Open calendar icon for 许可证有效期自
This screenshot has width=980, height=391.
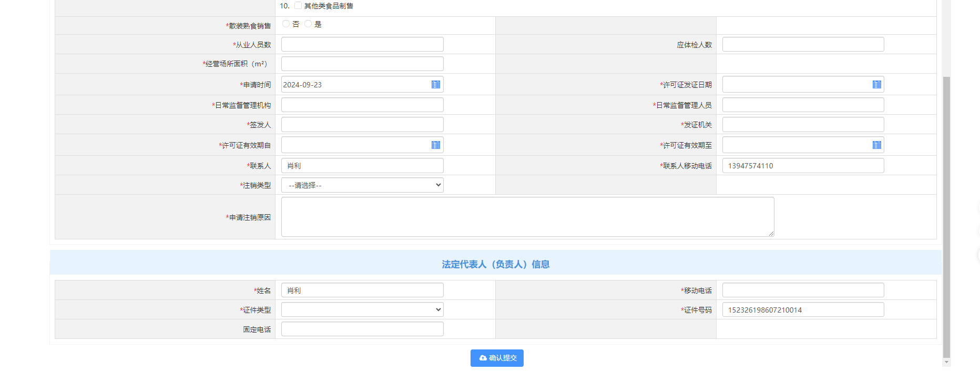click(435, 145)
